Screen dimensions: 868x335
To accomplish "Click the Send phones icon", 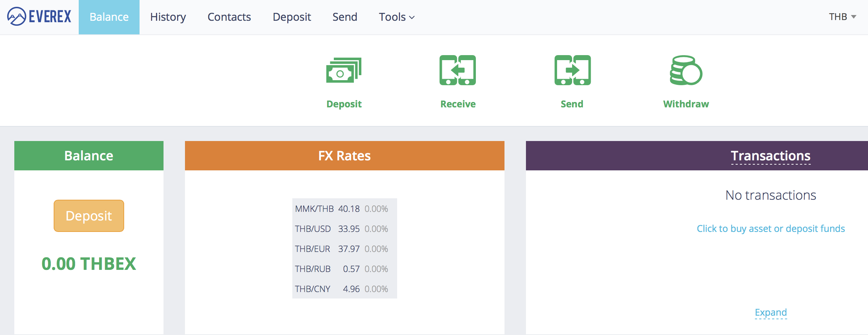I will click(x=572, y=70).
